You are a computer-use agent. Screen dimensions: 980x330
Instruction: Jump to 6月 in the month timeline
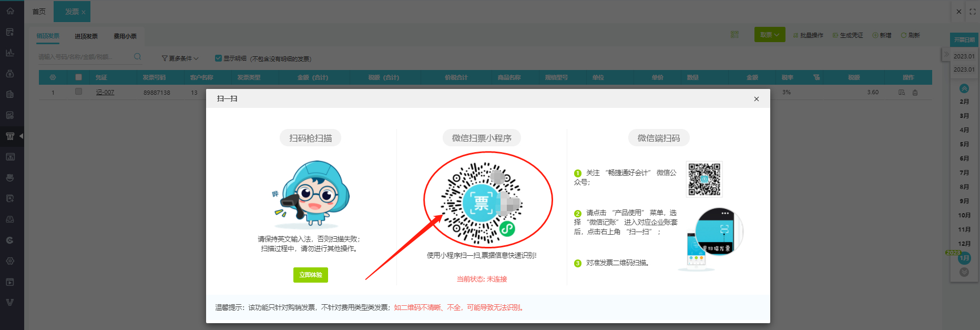coord(964,158)
